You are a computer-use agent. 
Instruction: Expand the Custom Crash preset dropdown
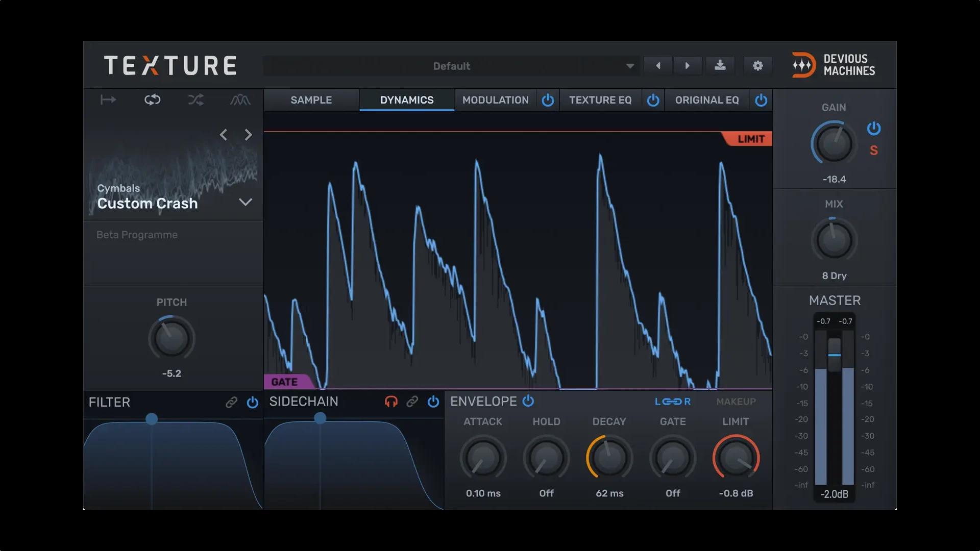click(x=246, y=202)
